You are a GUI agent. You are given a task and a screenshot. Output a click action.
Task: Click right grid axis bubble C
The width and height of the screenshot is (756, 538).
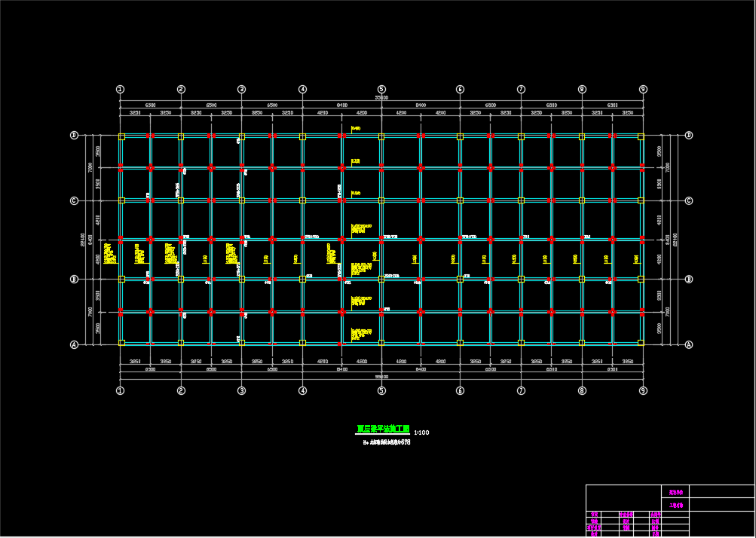tap(689, 200)
